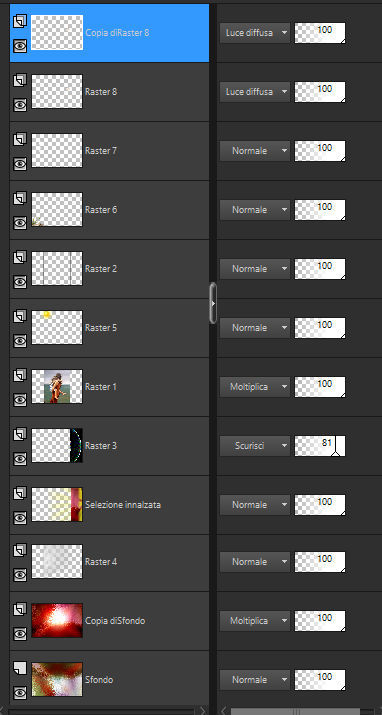Click the Sfondo layer thumbnail
The width and height of the screenshot is (382, 715).
(57, 679)
